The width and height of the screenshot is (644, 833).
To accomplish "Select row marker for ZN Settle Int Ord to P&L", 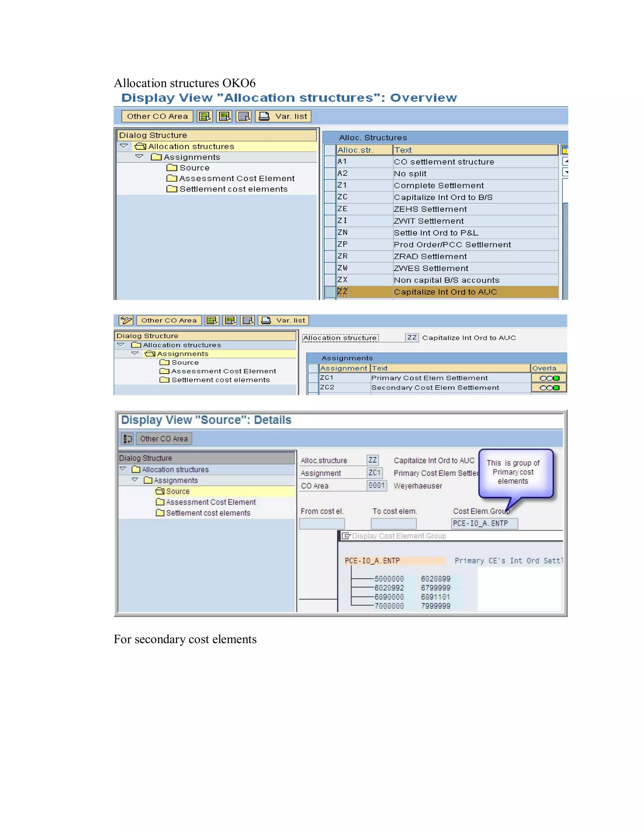I will [330, 233].
